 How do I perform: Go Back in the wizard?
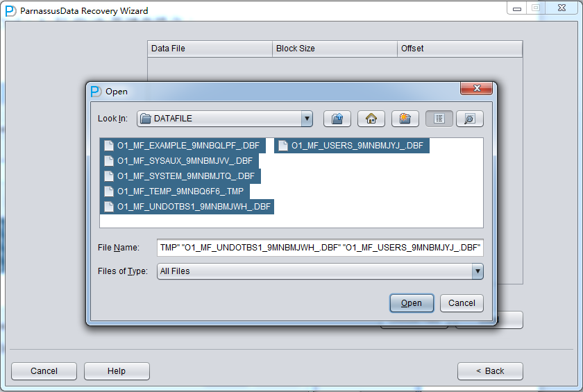pyautogui.click(x=490, y=371)
